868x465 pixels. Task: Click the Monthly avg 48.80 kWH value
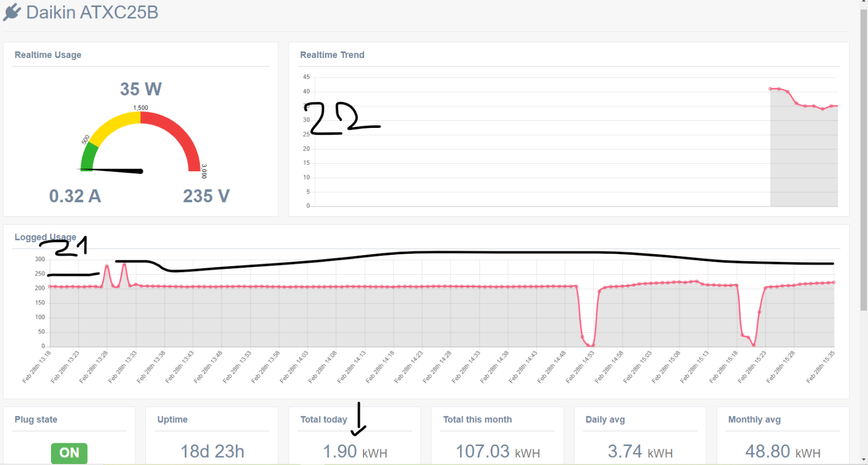tap(783, 451)
